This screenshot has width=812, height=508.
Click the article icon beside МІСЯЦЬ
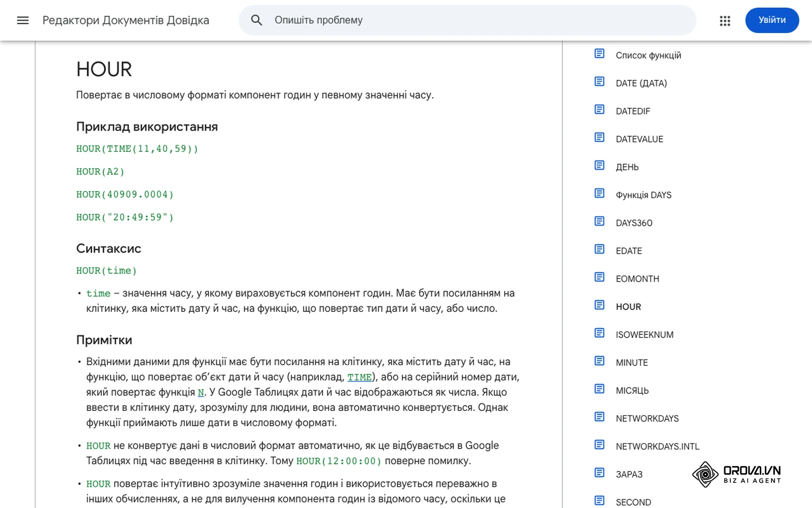coord(599,389)
